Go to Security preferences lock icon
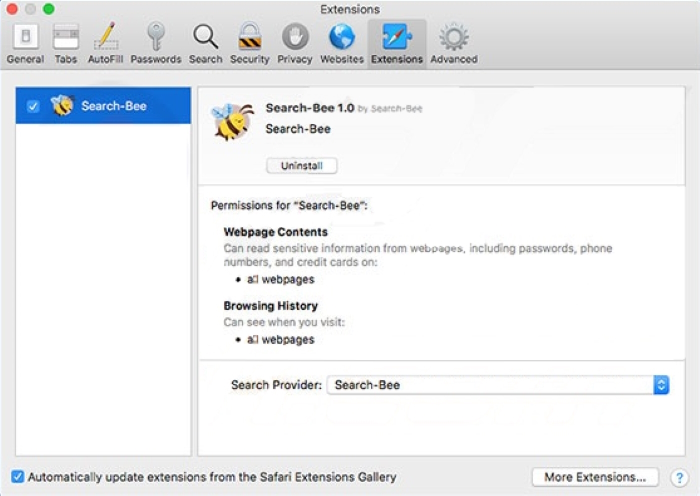Screen dimensions: 700x496 pyautogui.click(x=249, y=43)
